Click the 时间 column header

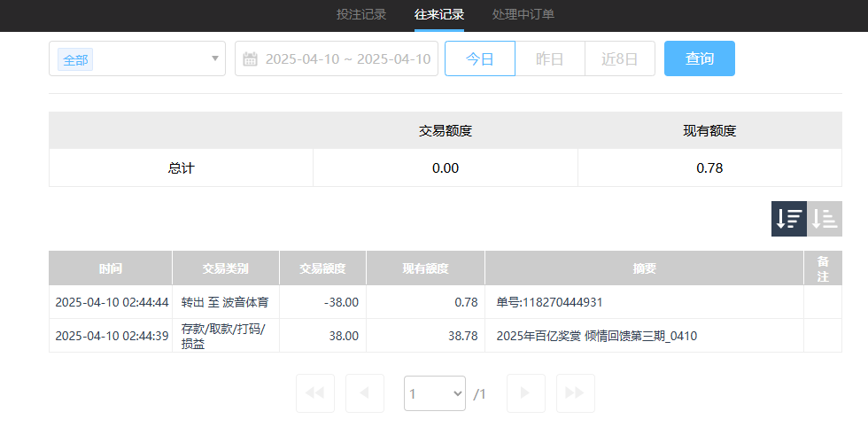(x=111, y=268)
